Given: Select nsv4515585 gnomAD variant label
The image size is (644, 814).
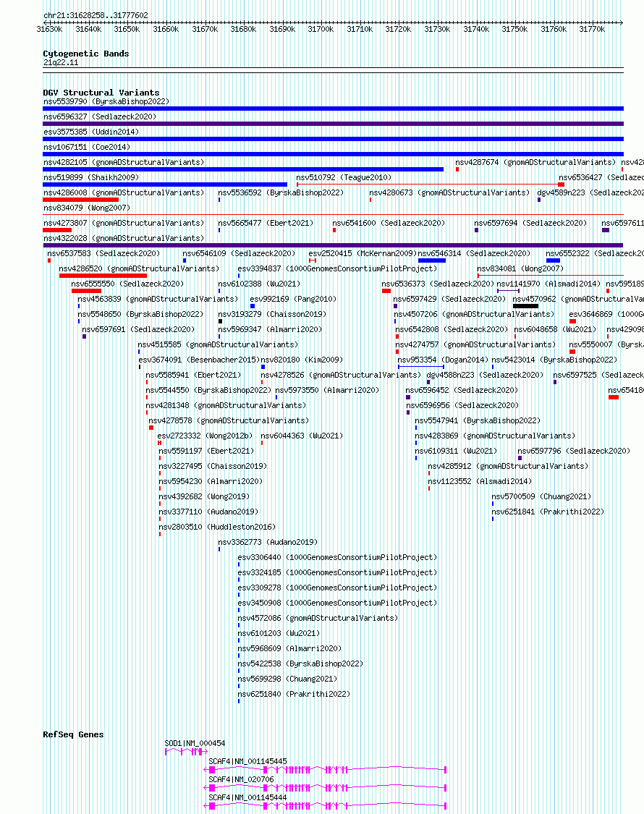Looking at the screenshot, I should 218,344.
